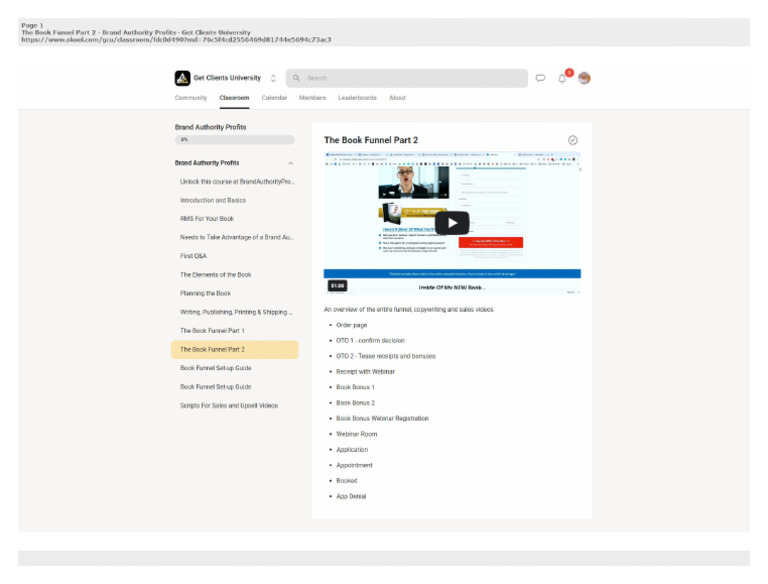Click the video thumbnail's blue banner strip
This screenshot has height=584, width=768.
pyautogui.click(x=452, y=274)
